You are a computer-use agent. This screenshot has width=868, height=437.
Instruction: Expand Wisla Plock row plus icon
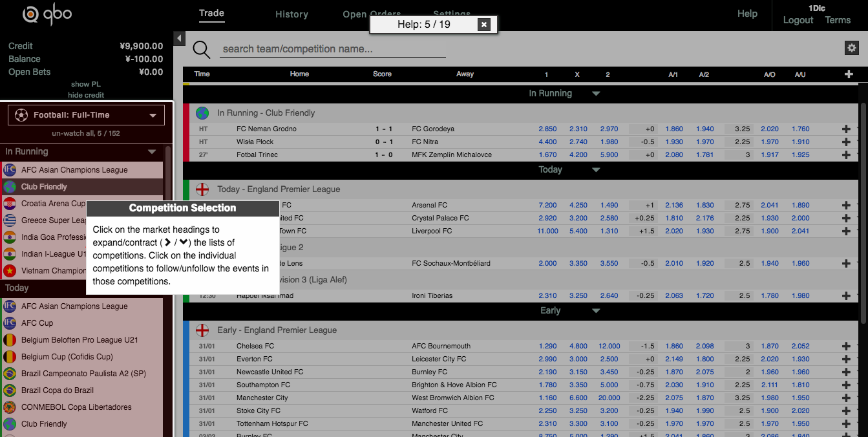point(847,142)
